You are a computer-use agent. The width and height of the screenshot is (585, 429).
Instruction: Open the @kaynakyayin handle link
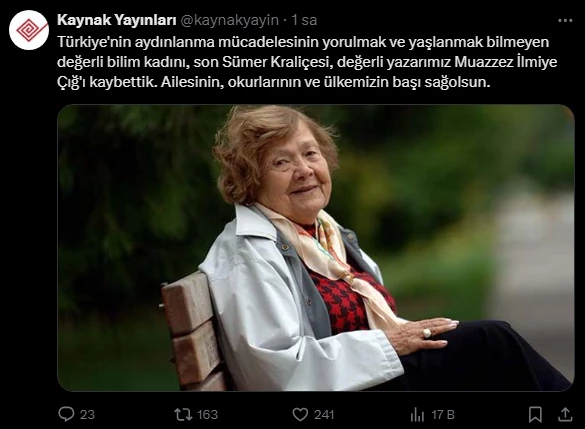click(x=229, y=20)
